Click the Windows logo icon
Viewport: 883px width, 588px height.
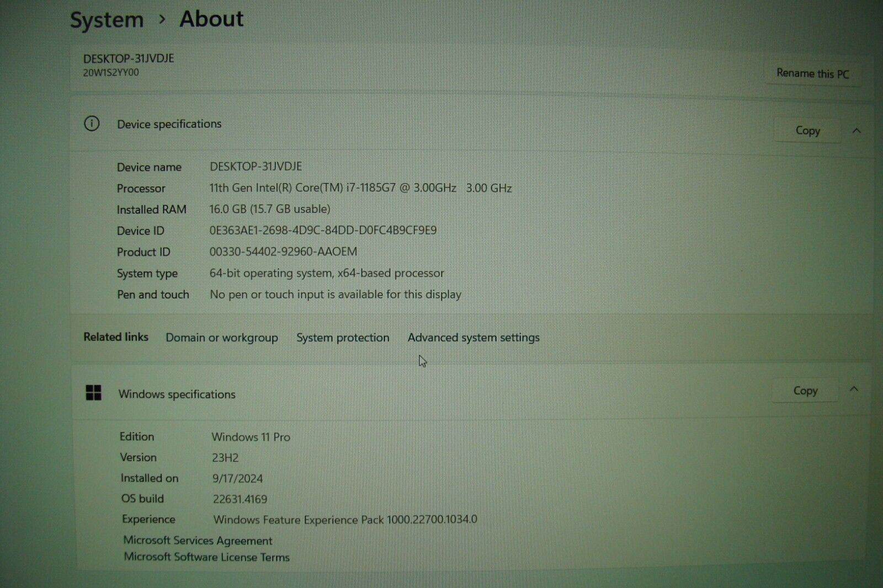[x=94, y=393]
